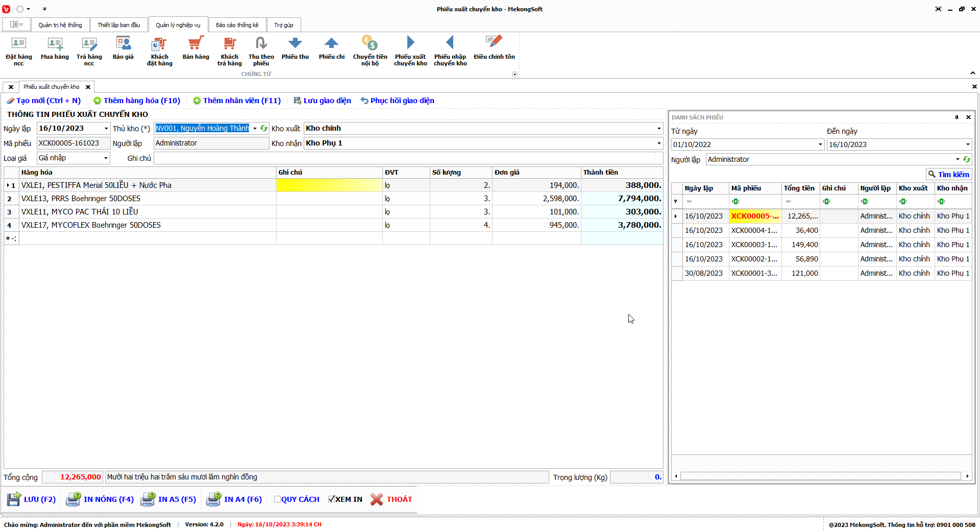The width and height of the screenshot is (980, 531).
Task: Open the Thiết lập ban đầu tab
Action: (x=118, y=25)
